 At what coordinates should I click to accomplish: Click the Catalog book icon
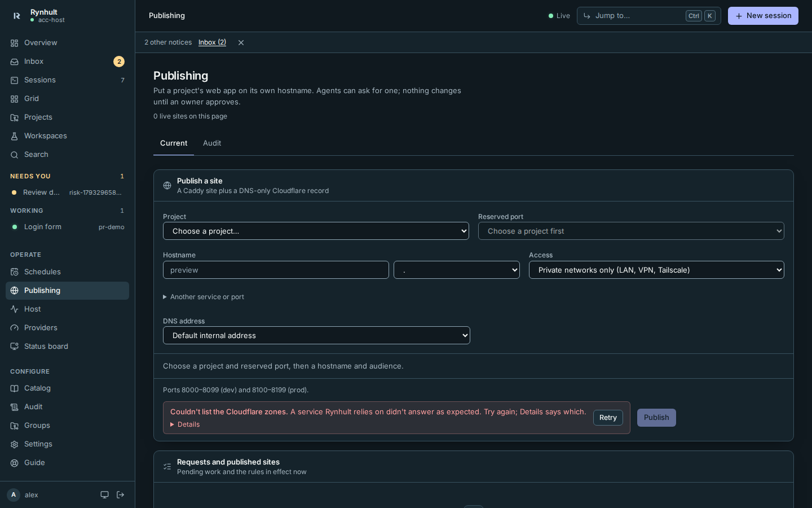tap(15, 388)
